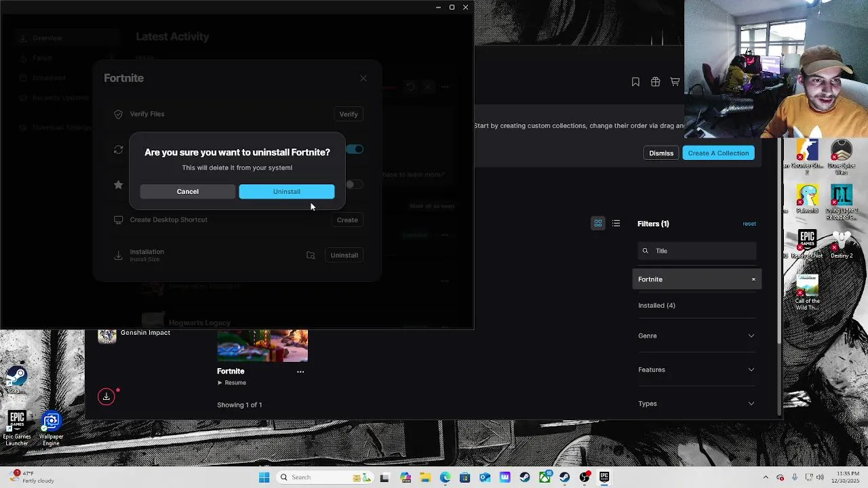
Task: Click dimmed Download Settings sidebar item
Action: pyautogui.click(x=56, y=127)
